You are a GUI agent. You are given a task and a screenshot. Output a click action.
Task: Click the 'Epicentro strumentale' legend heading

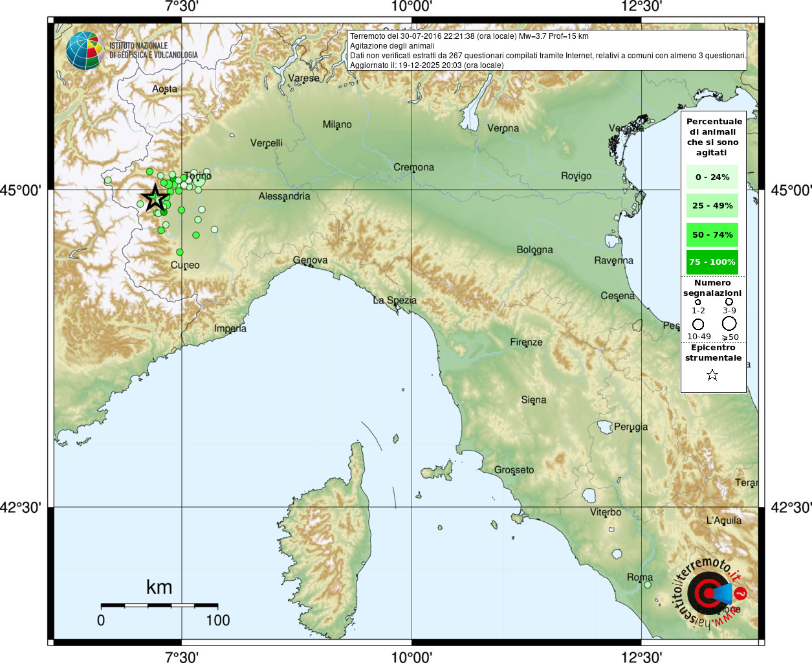tap(713, 353)
